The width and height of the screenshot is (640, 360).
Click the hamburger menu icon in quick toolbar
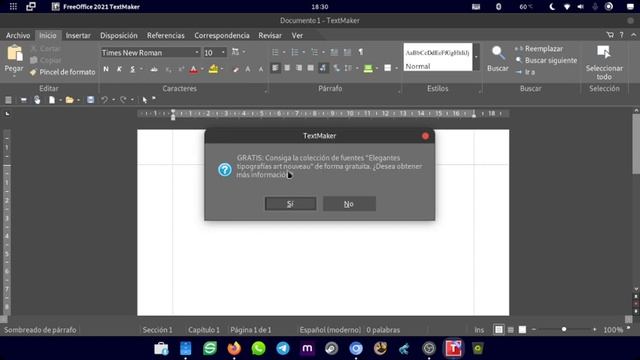coord(8,100)
